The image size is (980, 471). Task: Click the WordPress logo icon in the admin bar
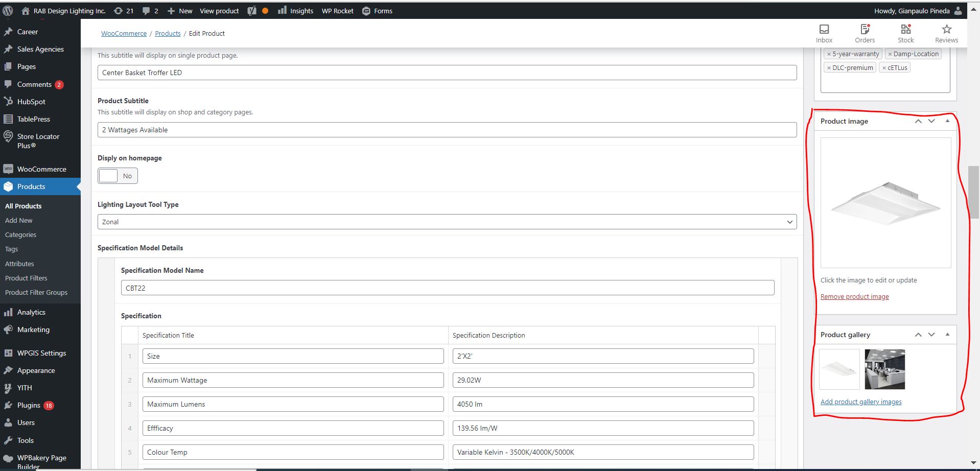(8, 11)
